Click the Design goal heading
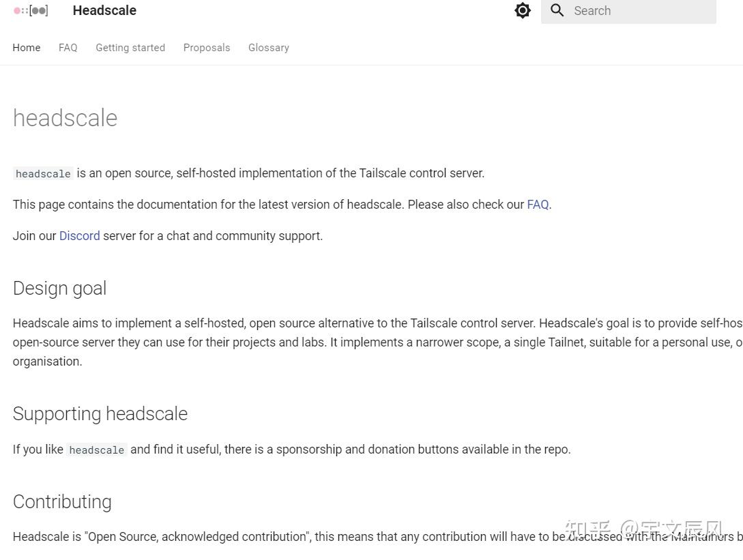The width and height of the screenshot is (743, 560). click(60, 289)
